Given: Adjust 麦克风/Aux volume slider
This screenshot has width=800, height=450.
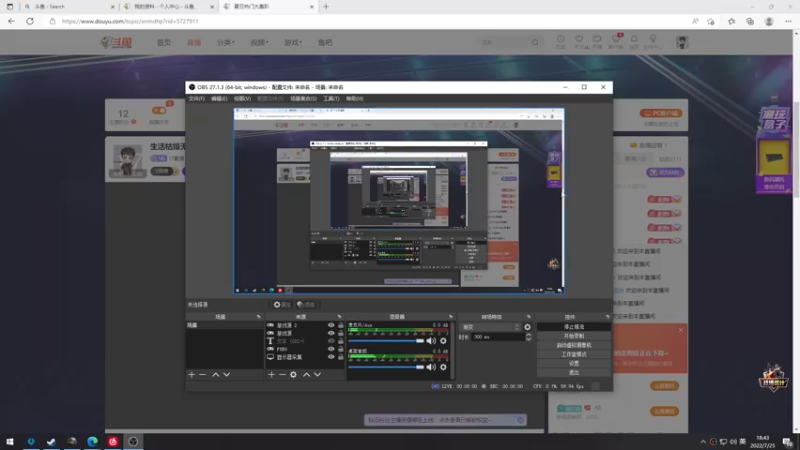Looking at the screenshot, I should (386, 341).
